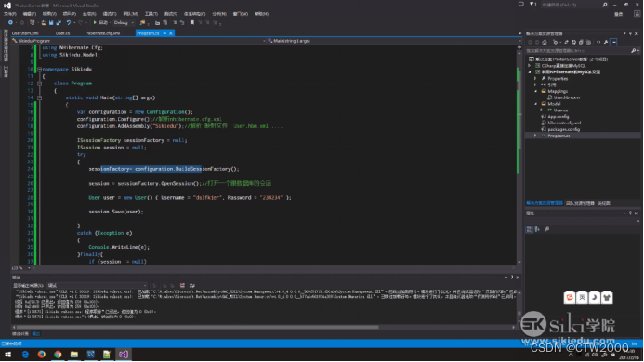This screenshot has height=362, width=644.
Task: Click the Windows Start button
Action: coord(7,355)
